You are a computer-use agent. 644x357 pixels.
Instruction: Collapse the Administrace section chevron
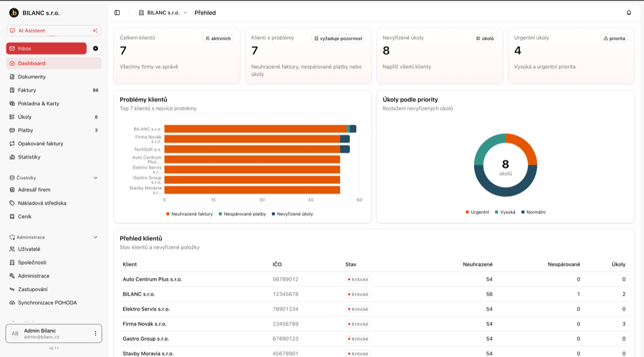point(95,237)
